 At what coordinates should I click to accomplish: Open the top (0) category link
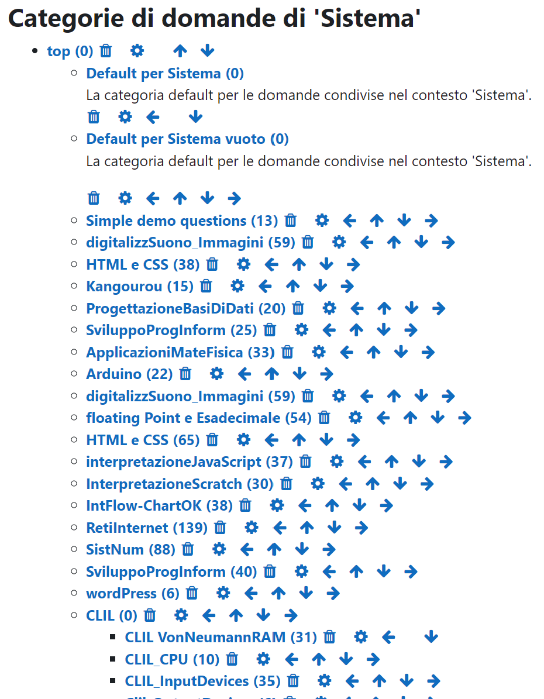click(x=70, y=51)
